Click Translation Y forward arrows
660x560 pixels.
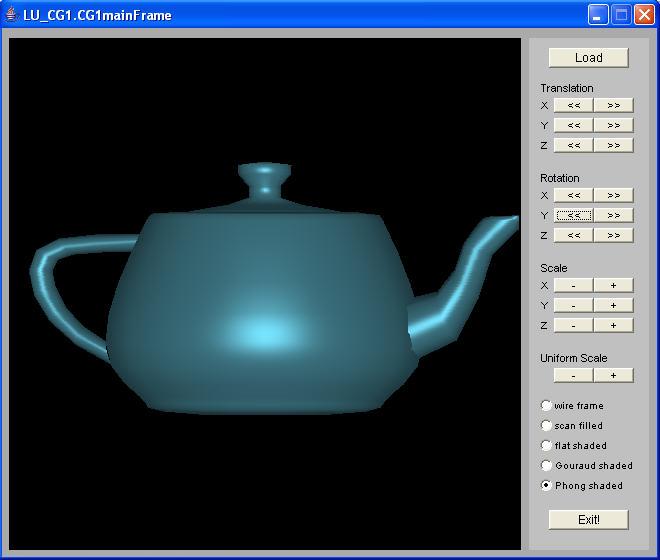pos(613,125)
